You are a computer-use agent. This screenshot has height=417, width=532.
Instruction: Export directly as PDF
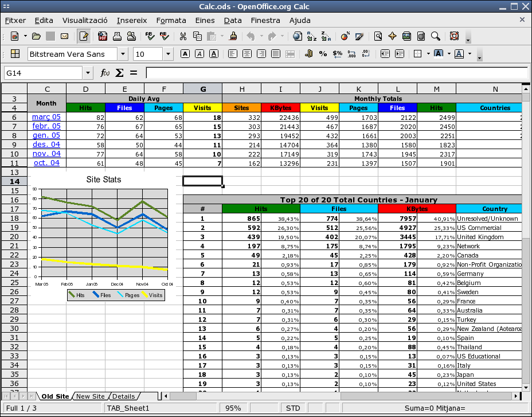103,36
